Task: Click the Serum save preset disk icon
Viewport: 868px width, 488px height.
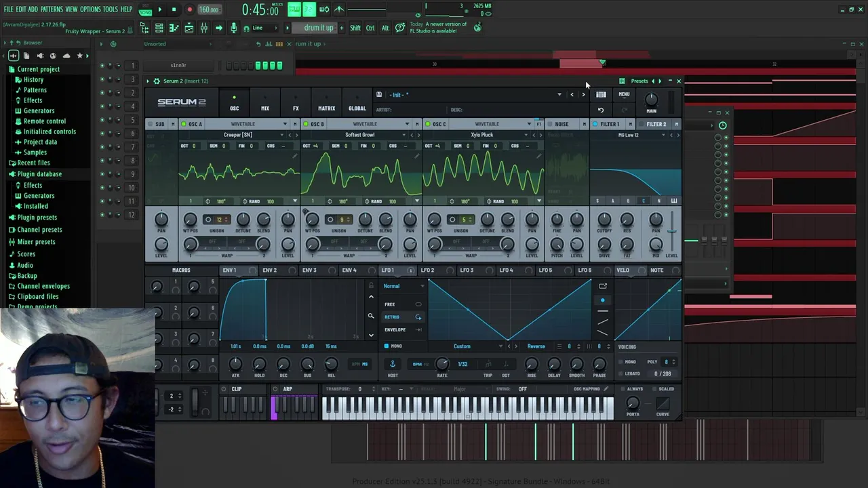Action: click(x=379, y=95)
